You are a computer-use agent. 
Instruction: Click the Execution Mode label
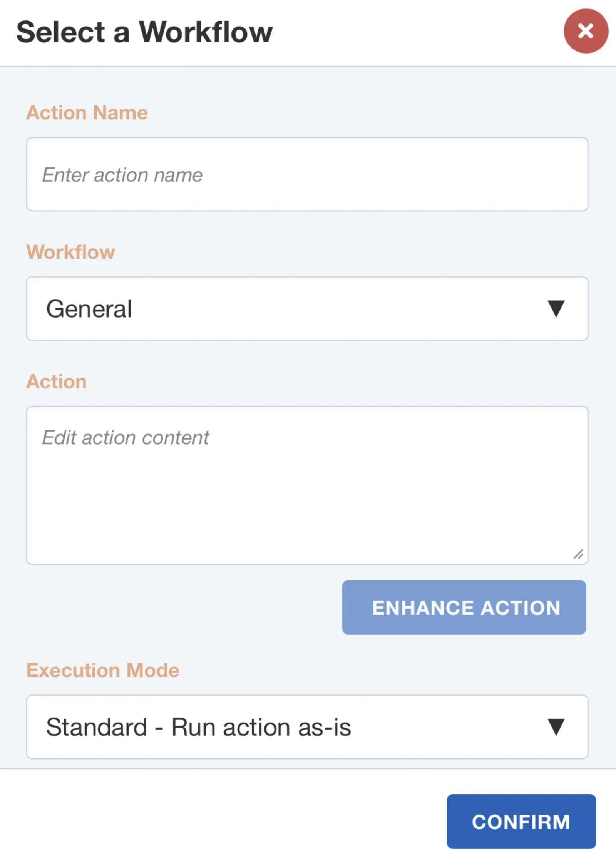(103, 670)
